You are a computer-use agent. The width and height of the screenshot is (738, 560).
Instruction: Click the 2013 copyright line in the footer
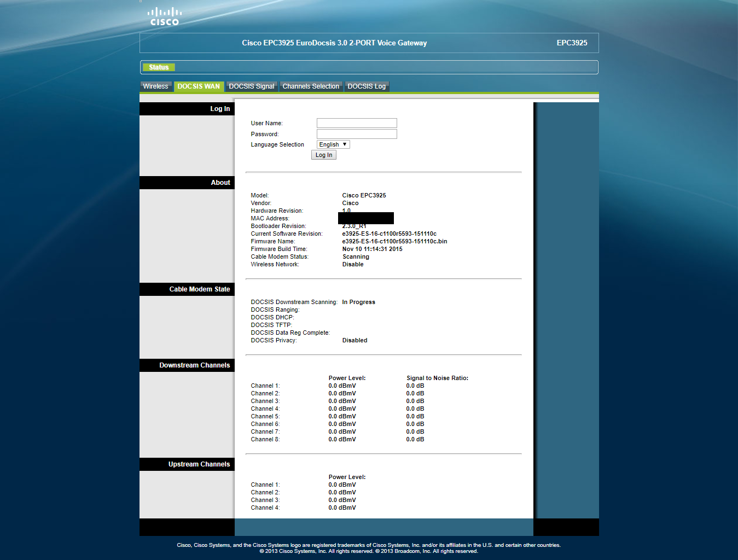(x=369, y=551)
